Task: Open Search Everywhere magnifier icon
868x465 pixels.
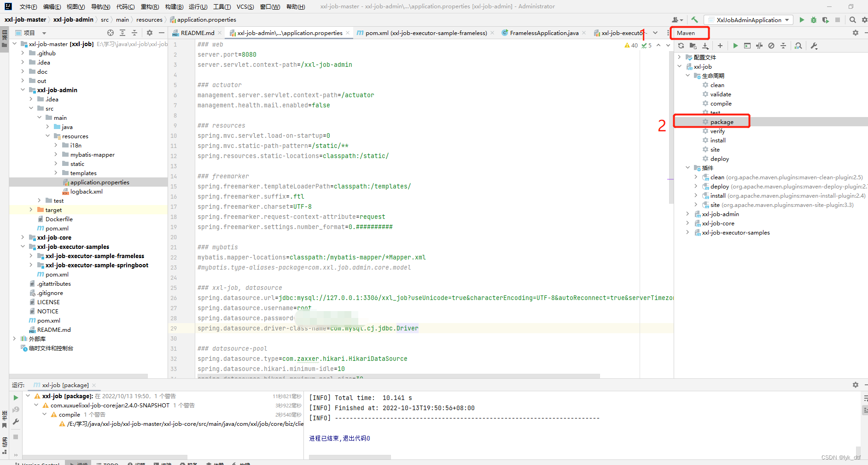Action: coord(852,20)
